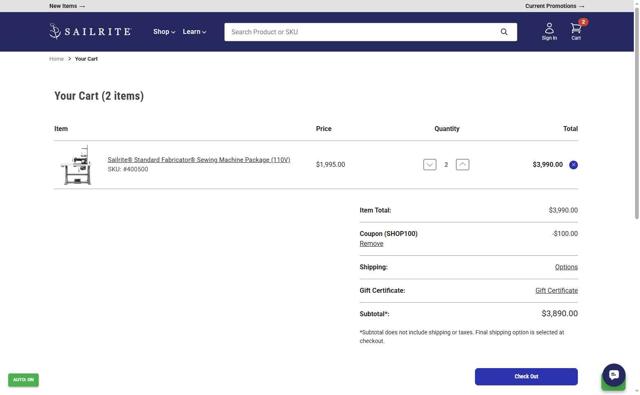Select the -$100.00 coupon discount amount
This screenshot has width=640, height=395.
pyautogui.click(x=564, y=234)
